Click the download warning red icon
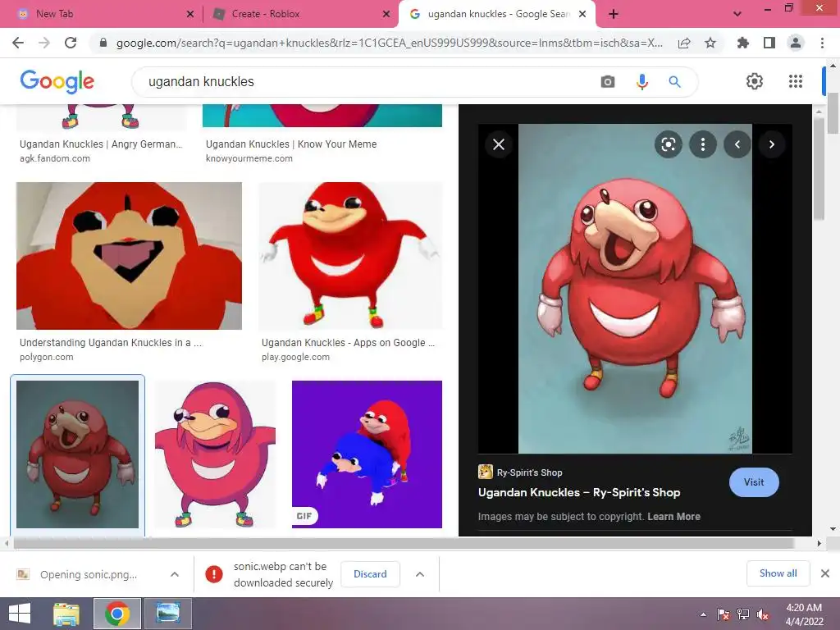This screenshot has height=630, width=840. [x=214, y=573]
